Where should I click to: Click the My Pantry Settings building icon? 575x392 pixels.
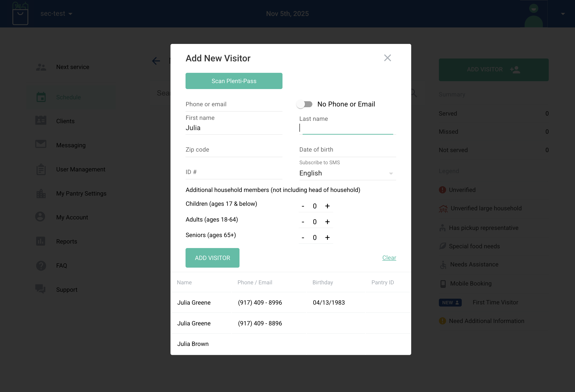[x=41, y=194]
